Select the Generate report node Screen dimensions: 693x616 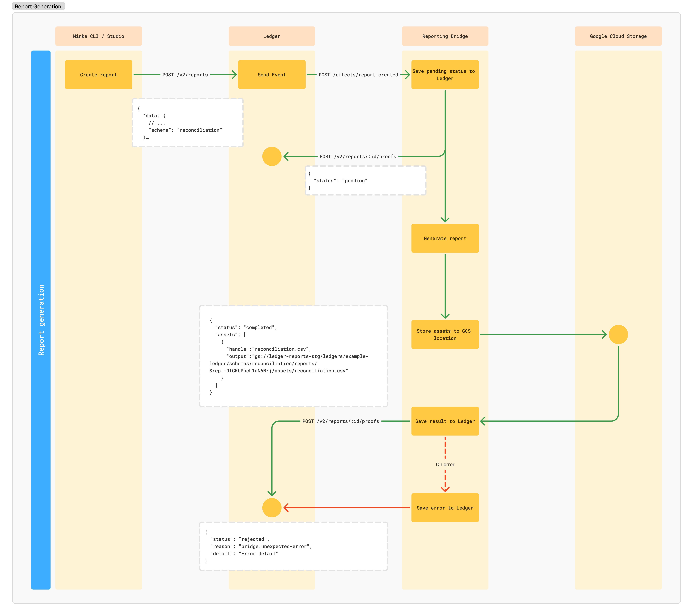tap(445, 238)
